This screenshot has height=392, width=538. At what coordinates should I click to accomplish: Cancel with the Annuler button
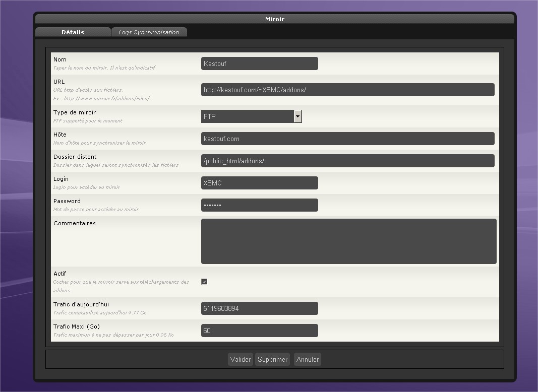(x=308, y=359)
